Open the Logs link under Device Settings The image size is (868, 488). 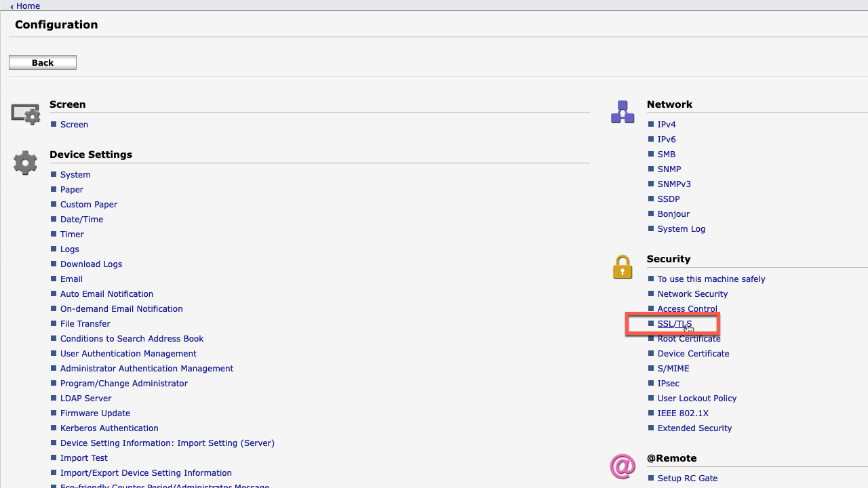click(70, 249)
